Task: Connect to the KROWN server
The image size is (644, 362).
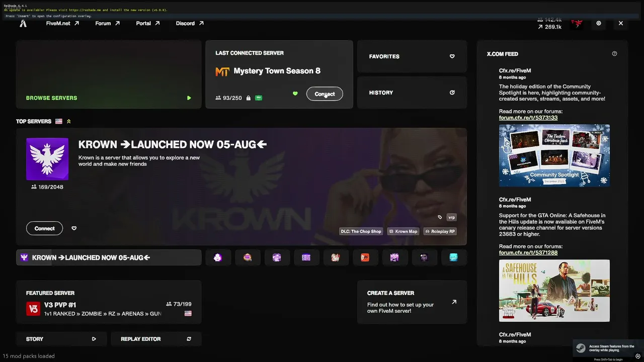Action: [x=44, y=228]
